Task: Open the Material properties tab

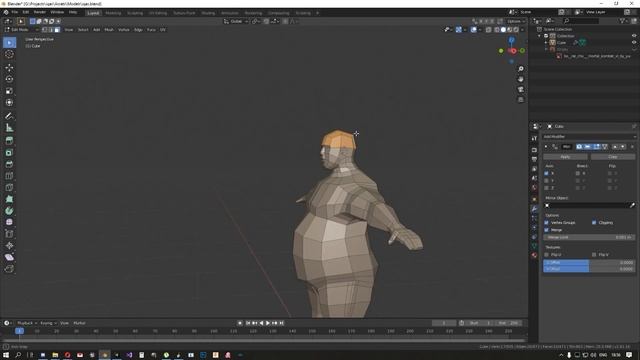Action: pos(534,256)
